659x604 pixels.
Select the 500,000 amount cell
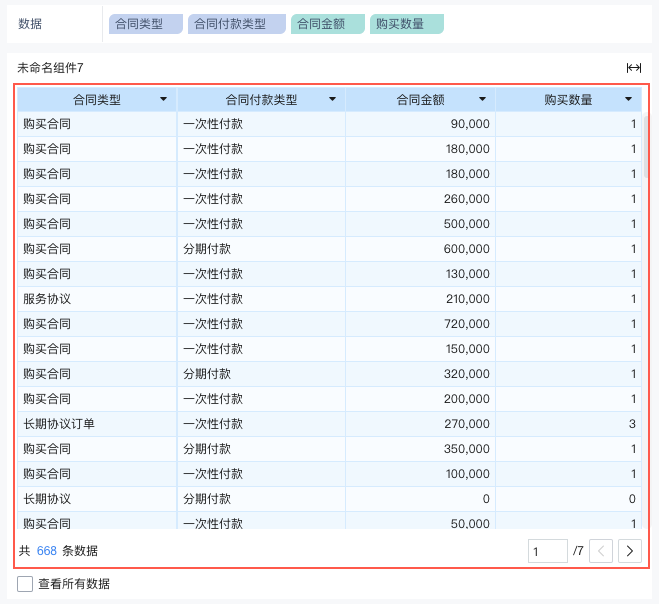pos(420,224)
